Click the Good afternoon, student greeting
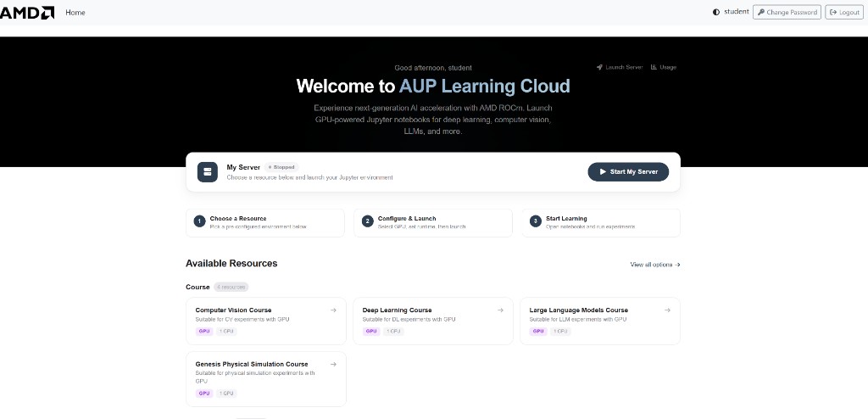 [433, 68]
